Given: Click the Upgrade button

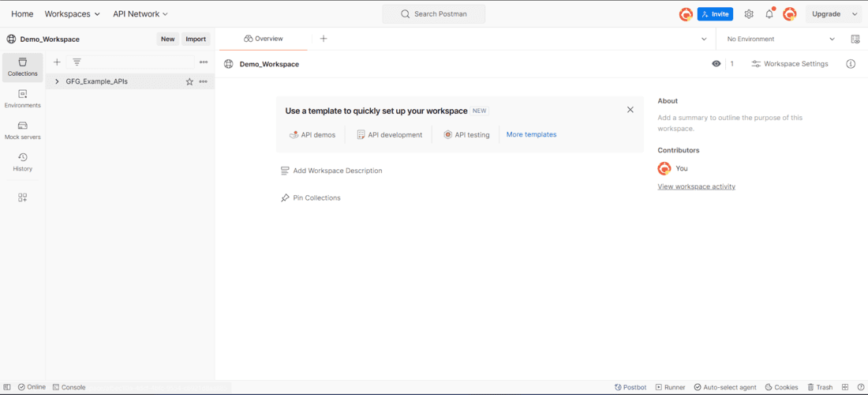Looking at the screenshot, I should (826, 14).
